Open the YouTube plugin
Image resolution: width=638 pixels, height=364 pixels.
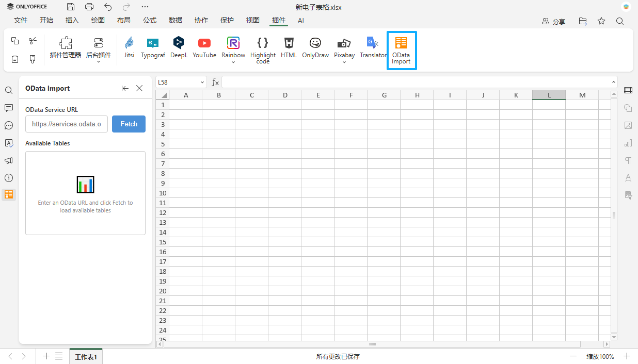click(204, 47)
